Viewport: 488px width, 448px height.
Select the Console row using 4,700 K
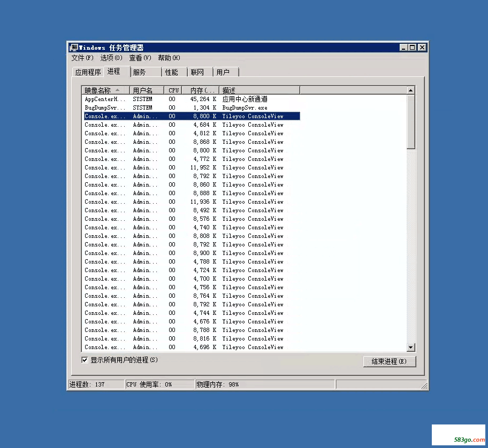click(x=192, y=279)
